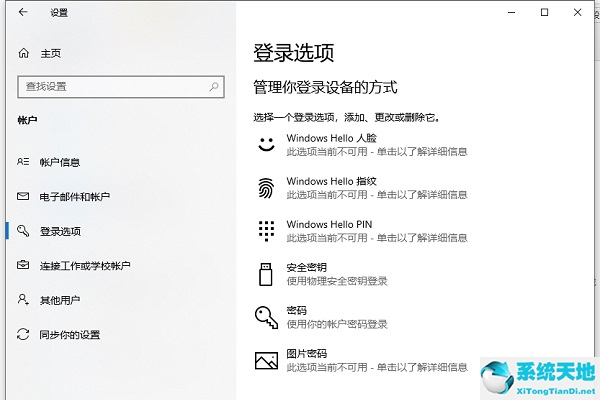Open the 主页 home label

coord(51,53)
